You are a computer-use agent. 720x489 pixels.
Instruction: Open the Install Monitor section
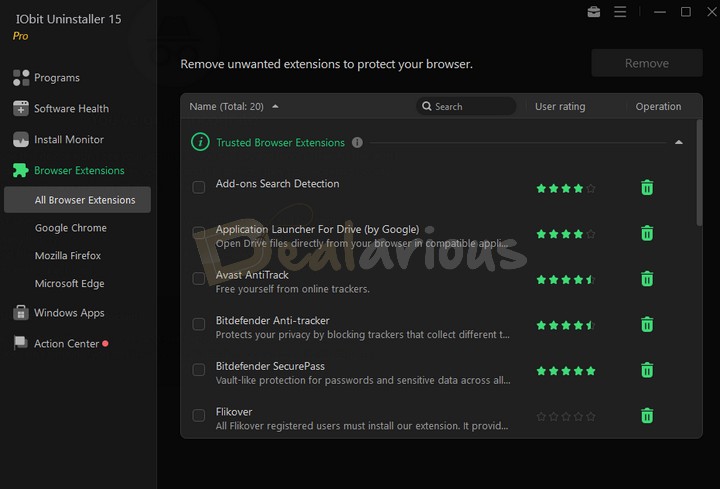(69, 139)
